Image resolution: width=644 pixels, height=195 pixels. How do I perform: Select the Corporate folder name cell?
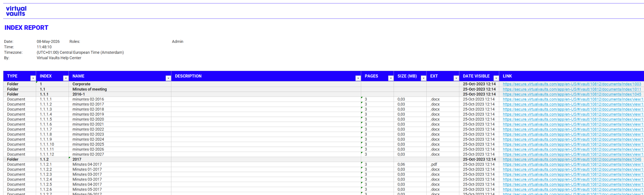click(120, 84)
